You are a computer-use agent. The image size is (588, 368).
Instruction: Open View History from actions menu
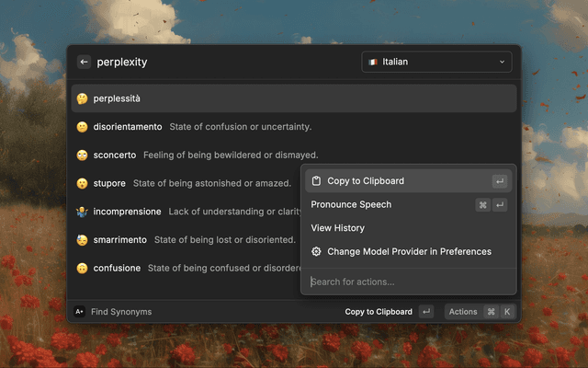(x=337, y=228)
